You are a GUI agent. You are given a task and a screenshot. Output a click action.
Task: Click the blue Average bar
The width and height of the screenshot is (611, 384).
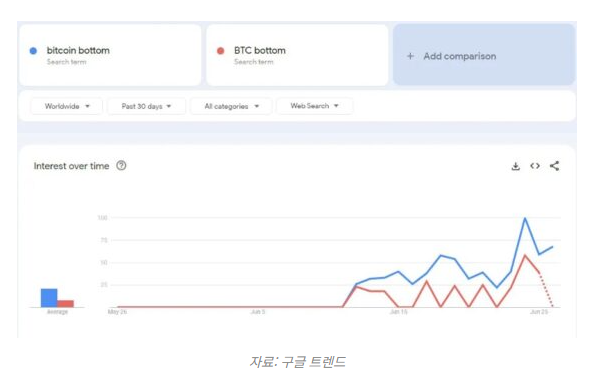pos(49,298)
